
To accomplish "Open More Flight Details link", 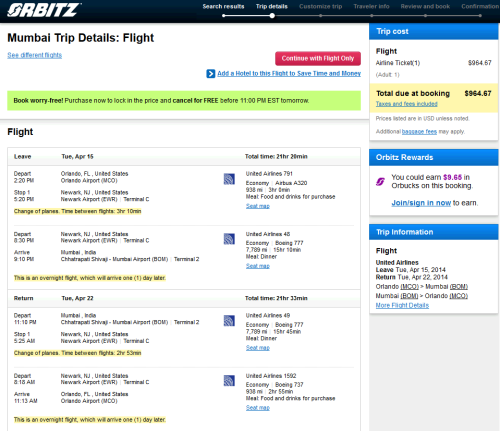I will (x=402, y=305).
